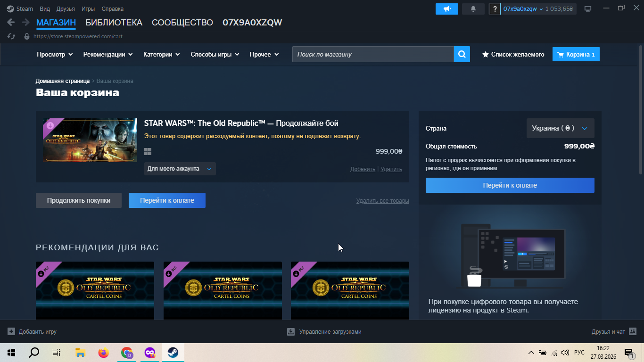Image resolution: width=644 pixels, height=362 pixels.
Task: Focus the Поиск по магазину search field
Action: [x=373, y=54]
